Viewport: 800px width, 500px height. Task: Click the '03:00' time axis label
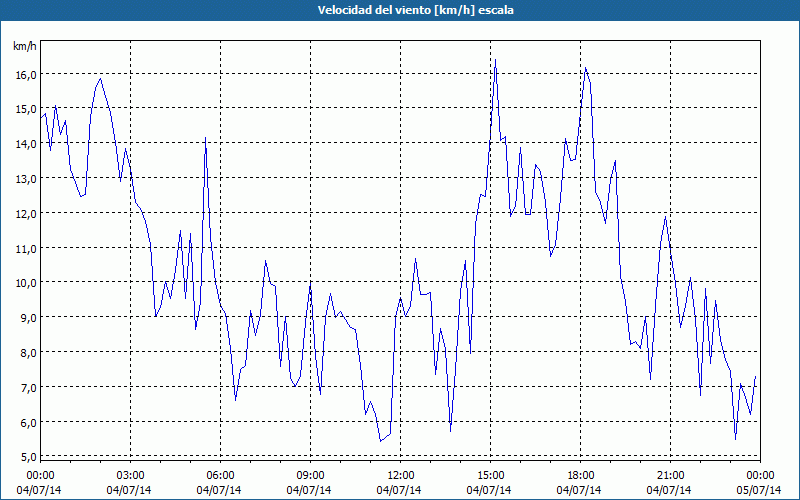point(131,476)
